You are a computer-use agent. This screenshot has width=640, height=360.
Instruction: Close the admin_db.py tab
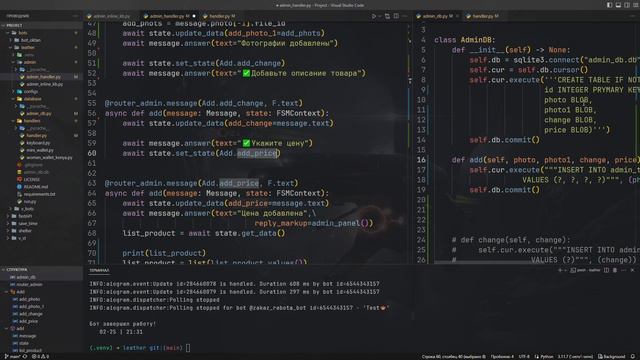point(457,16)
